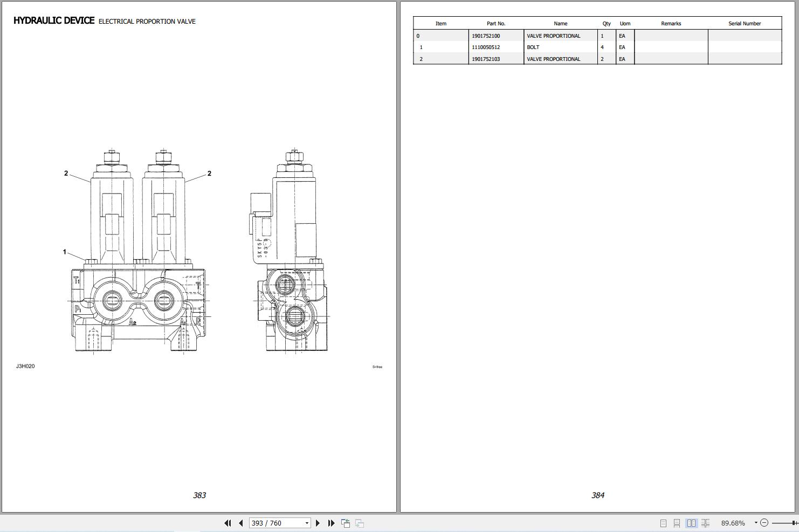Click the greyed next view icon
799x532 pixels.
(360, 523)
